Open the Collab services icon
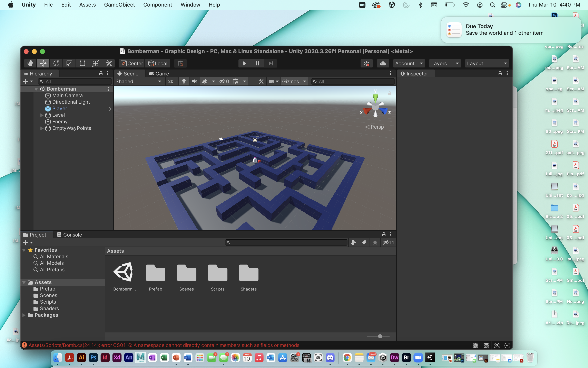The width and height of the screenshot is (588, 368). point(367,64)
